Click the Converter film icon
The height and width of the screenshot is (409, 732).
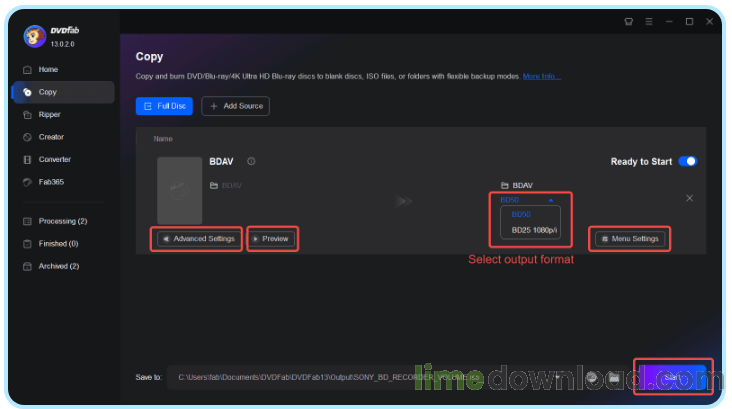pyautogui.click(x=27, y=159)
